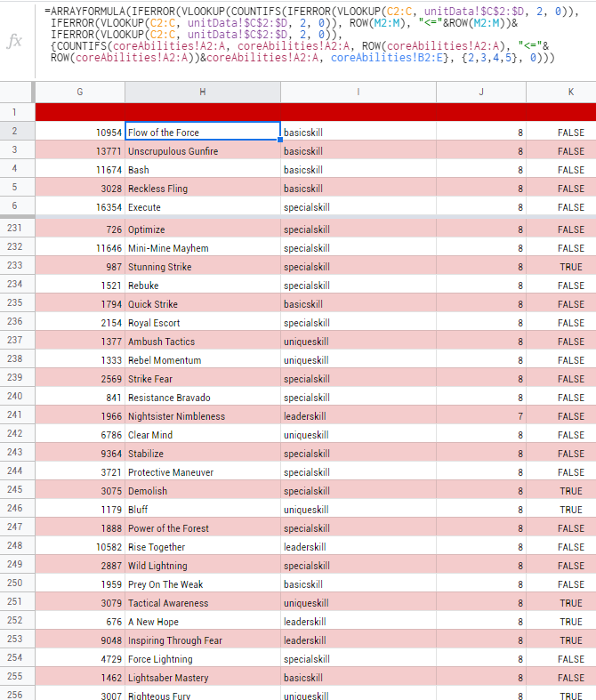Click cell 'Inspiring Through Fear'

[203, 640]
